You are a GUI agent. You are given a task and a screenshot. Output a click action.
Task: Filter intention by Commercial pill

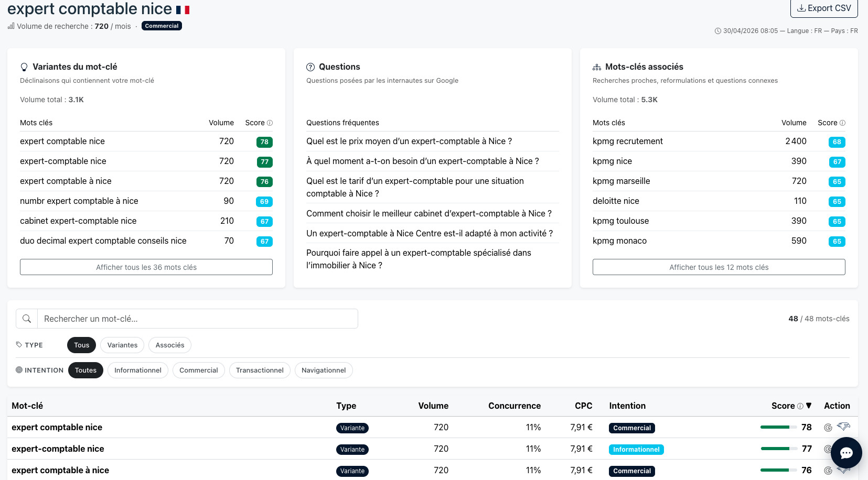pyautogui.click(x=199, y=370)
